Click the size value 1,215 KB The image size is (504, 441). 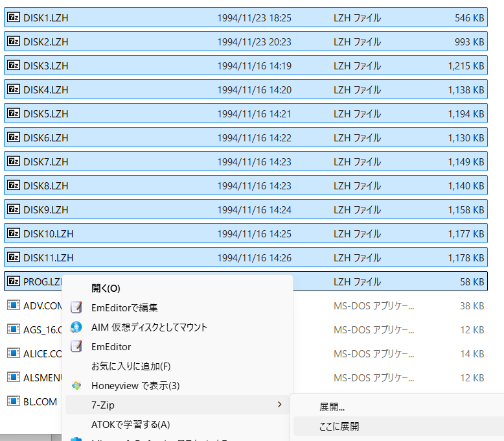point(466,66)
